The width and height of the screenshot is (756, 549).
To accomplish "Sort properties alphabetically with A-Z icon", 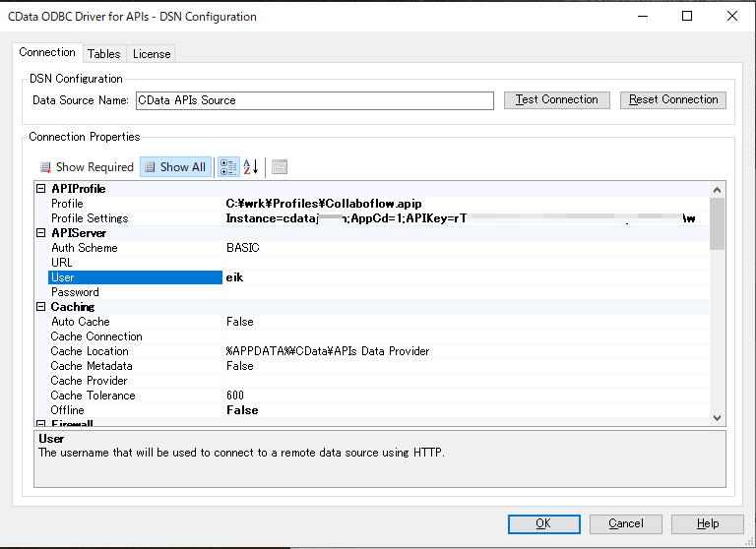I will pyautogui.click(x=251, y=167).
